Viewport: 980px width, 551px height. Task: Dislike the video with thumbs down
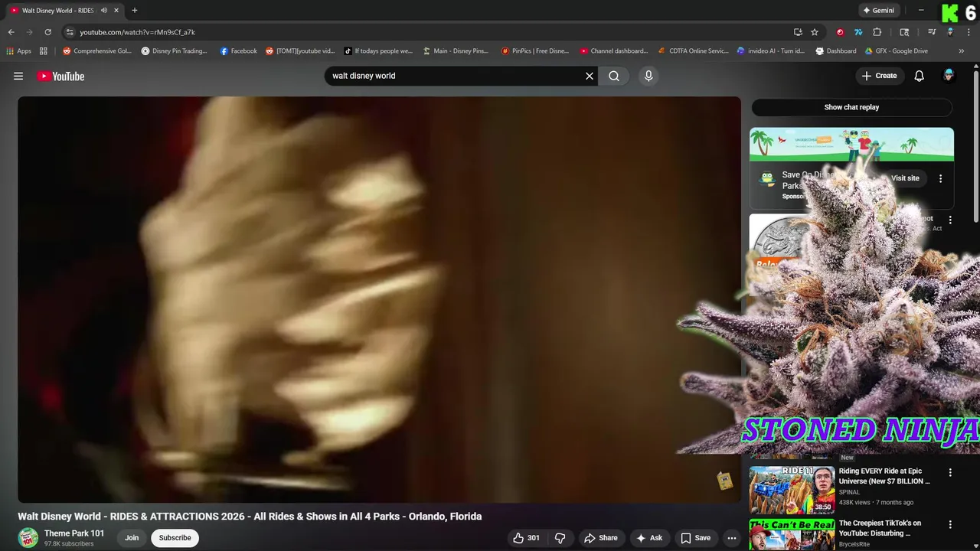click(x=560, y=538)
